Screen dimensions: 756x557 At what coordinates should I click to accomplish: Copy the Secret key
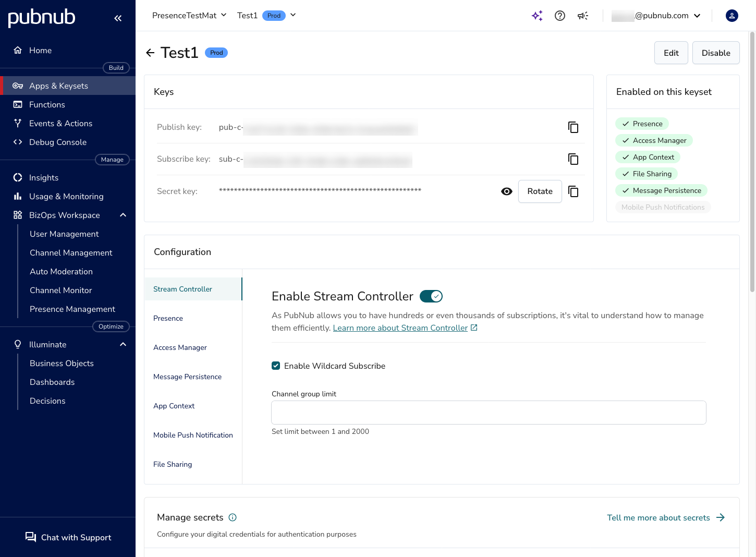[574, 191]
